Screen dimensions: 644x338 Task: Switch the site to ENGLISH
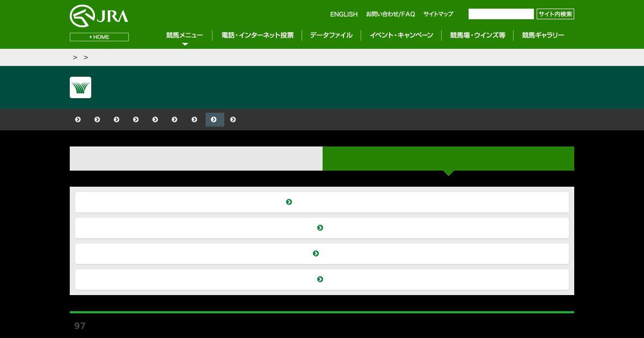click(x=344, y=14)
